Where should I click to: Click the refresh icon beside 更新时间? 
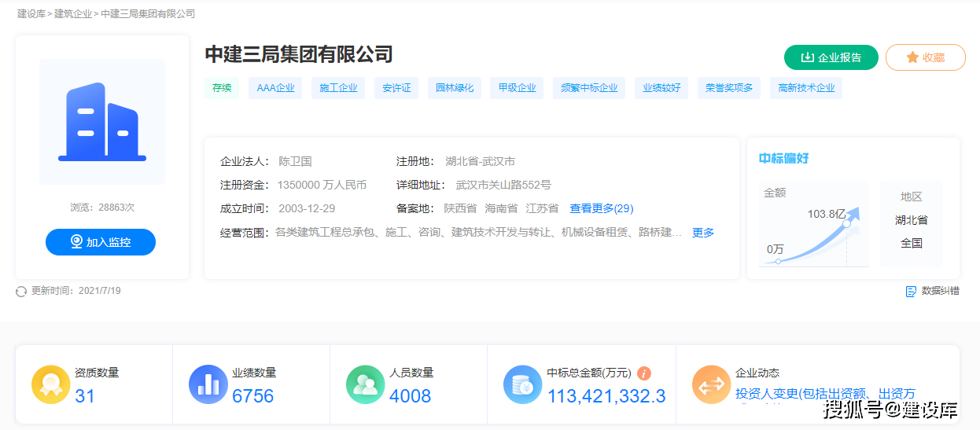pos(21,292)
